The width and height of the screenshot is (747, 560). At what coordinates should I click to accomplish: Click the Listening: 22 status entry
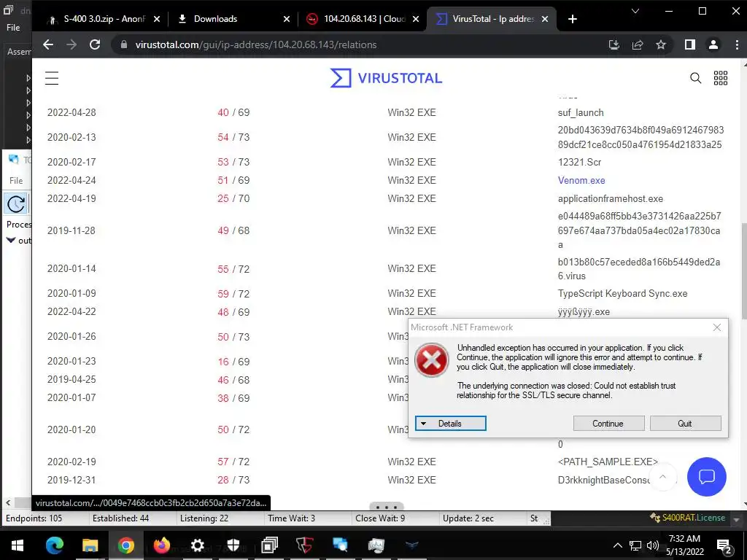[204, 518]
